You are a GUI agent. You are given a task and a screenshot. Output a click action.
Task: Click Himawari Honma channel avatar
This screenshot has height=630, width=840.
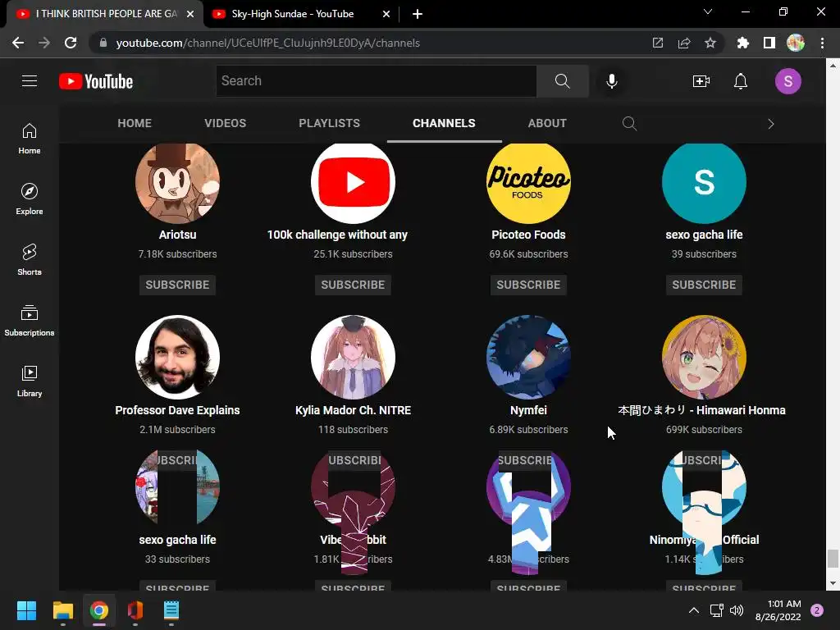pyautogui.click(x=704, y=358)
